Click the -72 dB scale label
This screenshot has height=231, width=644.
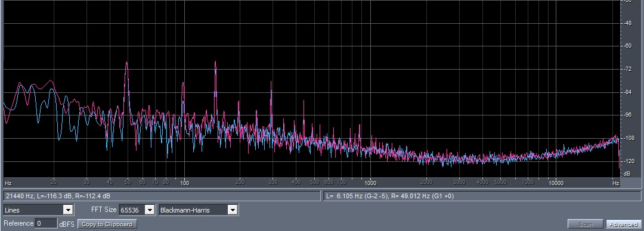(627, 69)
